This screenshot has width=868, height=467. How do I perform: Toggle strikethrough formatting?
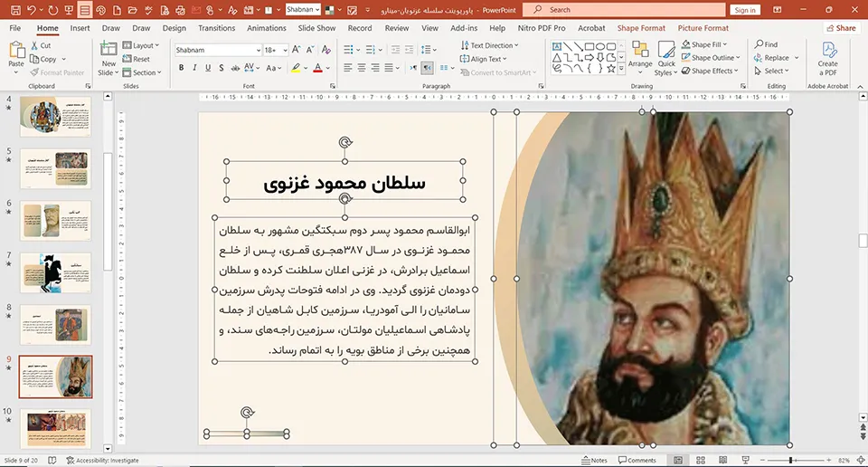pos(235,68)
